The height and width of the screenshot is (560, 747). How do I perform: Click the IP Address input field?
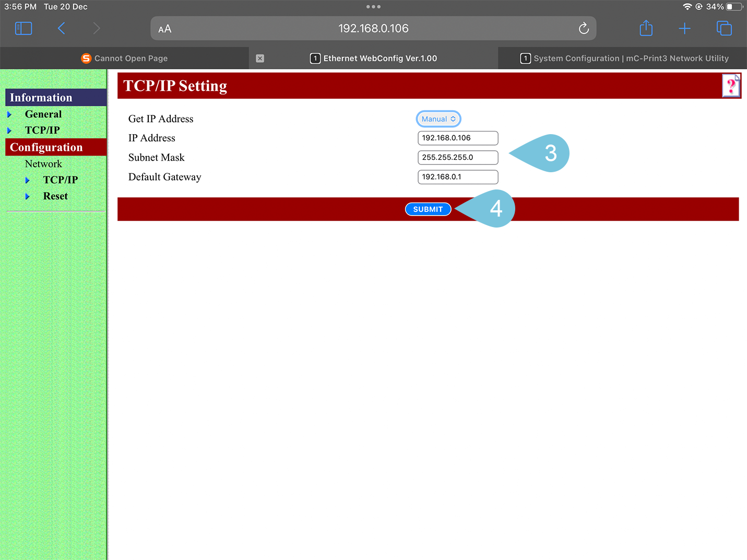pos(457,138)
